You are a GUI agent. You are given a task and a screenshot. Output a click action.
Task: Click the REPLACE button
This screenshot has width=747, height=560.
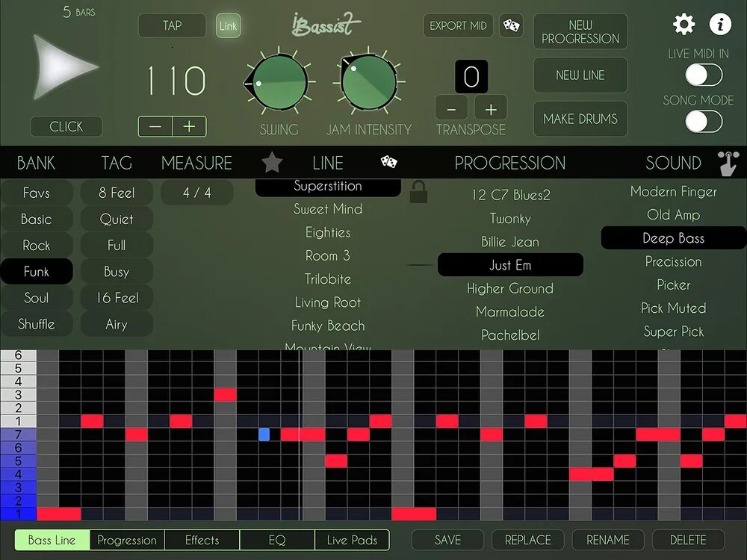[x=528, y=540]
